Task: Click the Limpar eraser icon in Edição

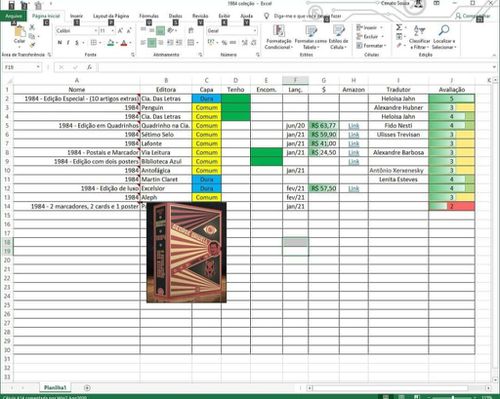Action: (399, 45)
